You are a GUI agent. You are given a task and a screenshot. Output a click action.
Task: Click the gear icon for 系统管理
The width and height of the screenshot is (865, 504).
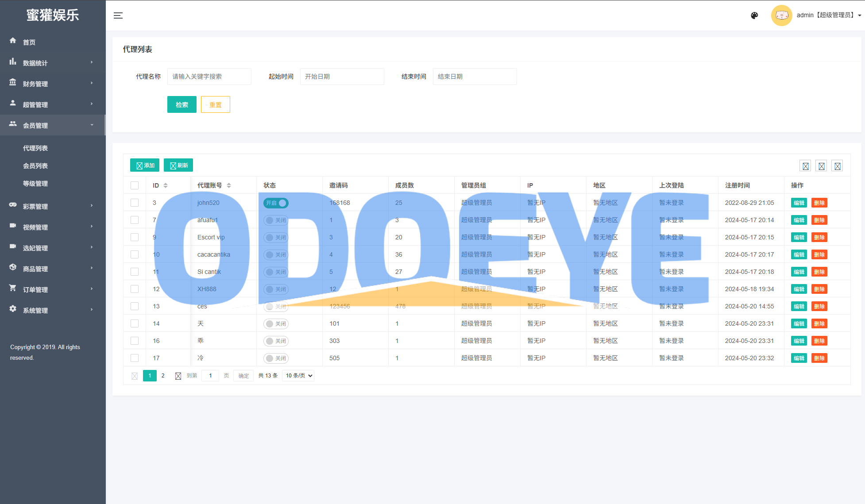pyautogui.click(x=13, y=309)
